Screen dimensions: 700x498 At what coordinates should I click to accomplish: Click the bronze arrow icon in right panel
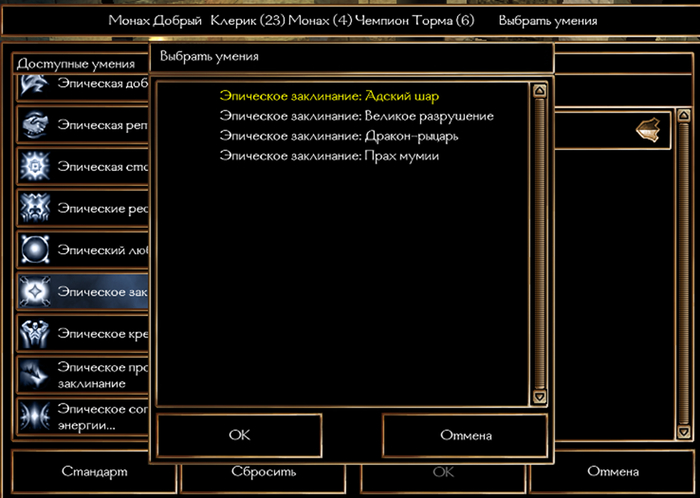(x=648, y=130)
